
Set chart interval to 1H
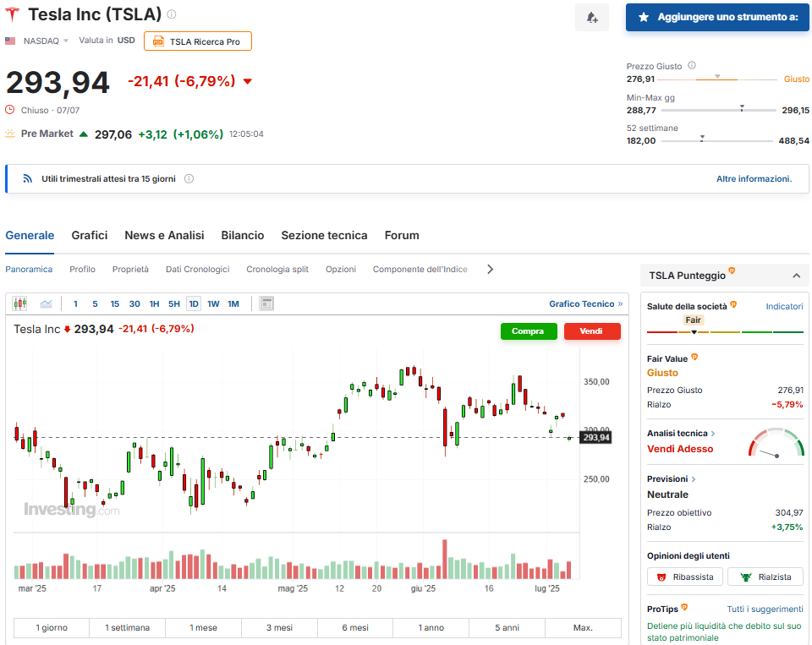click(x=154, y=303)
